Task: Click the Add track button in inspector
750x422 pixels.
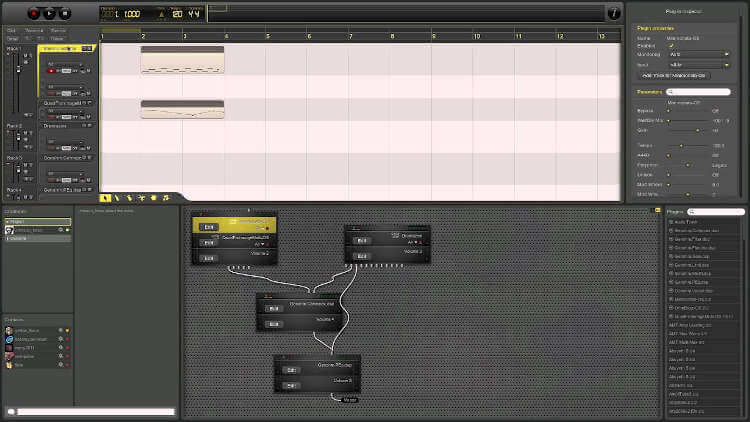Action: point(674,75)
